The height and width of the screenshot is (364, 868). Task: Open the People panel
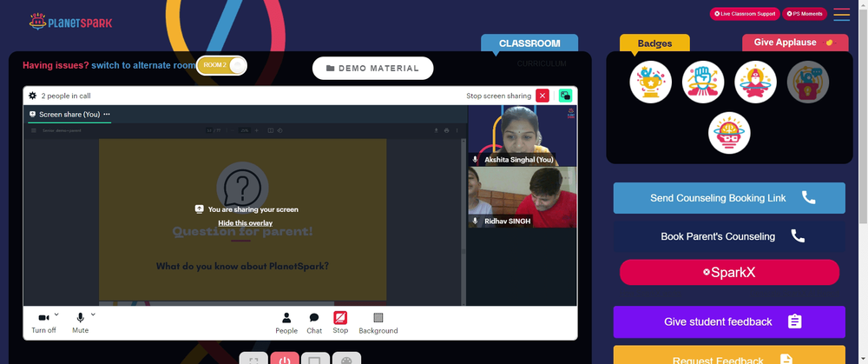click(x=286, y=323)
